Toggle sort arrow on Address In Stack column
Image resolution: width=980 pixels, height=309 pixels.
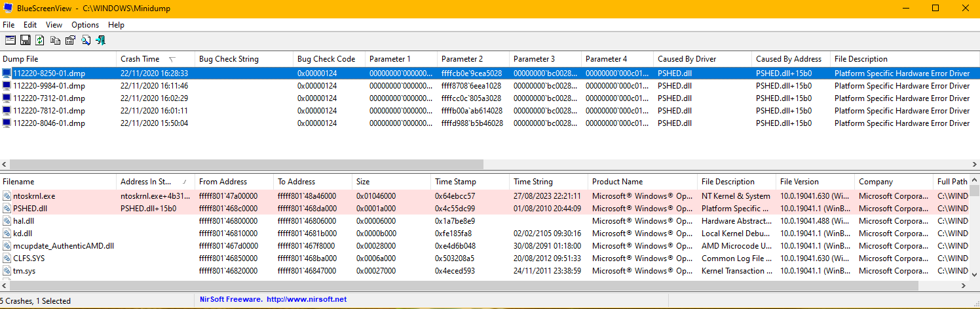tap(185, 182)
